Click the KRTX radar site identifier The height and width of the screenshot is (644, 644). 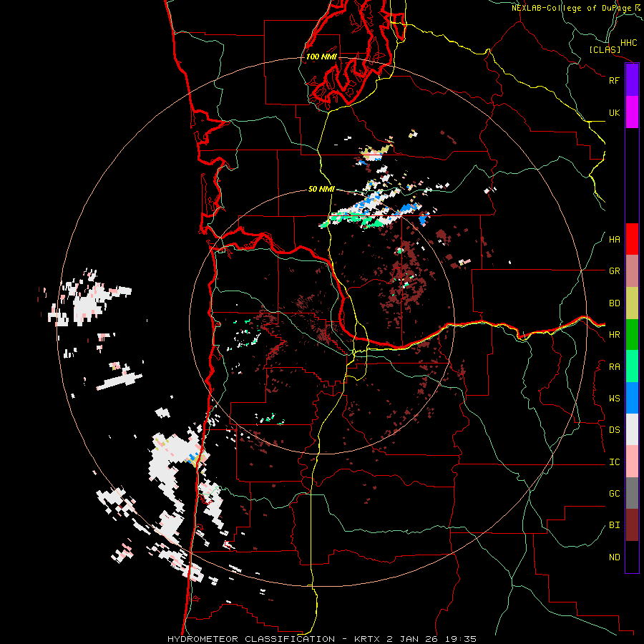click(x=369, y=639)
